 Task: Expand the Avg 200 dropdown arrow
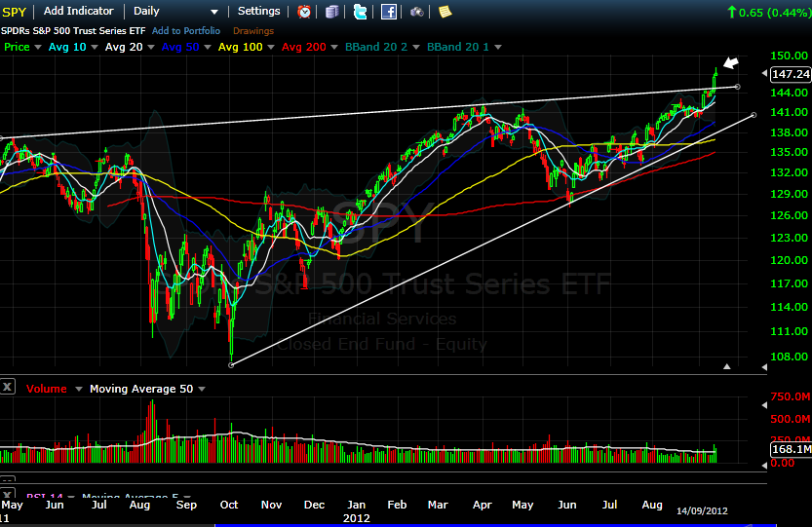coord(334,47)
